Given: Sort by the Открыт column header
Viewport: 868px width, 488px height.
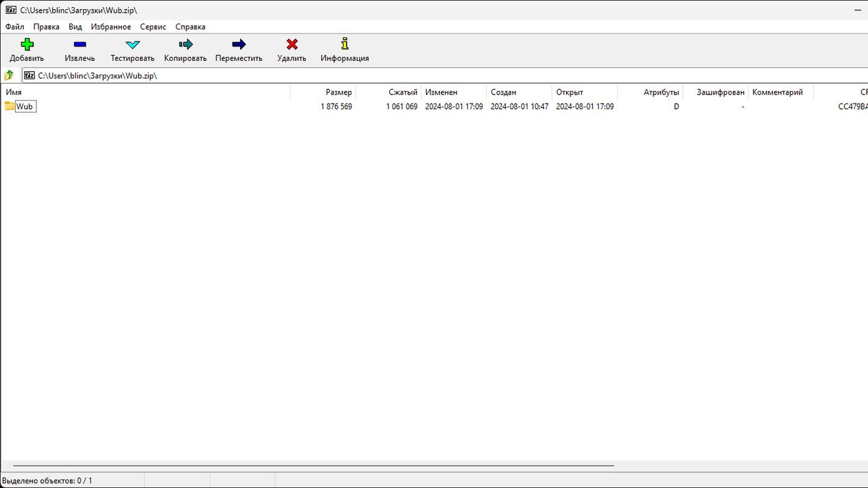Looking at the screenshot, I should 585,92.
